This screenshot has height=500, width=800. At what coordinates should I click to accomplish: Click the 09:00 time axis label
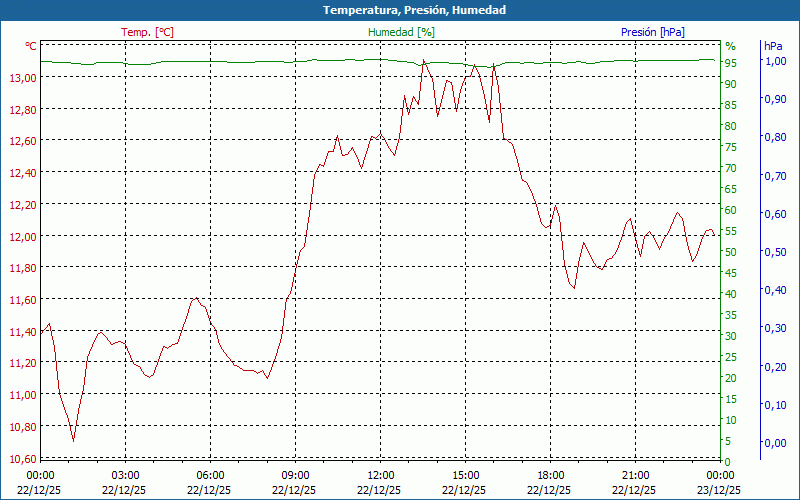[x=295, y=475]
